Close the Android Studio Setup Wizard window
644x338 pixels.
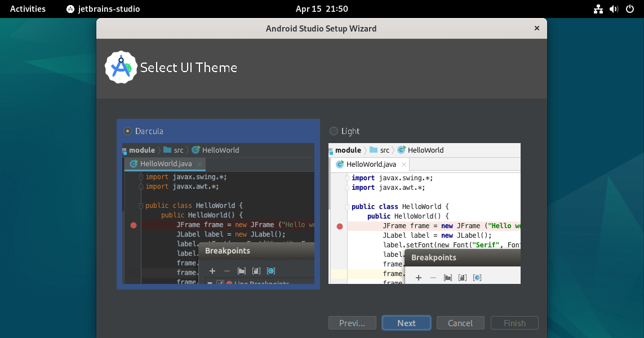tap(536, 28)
